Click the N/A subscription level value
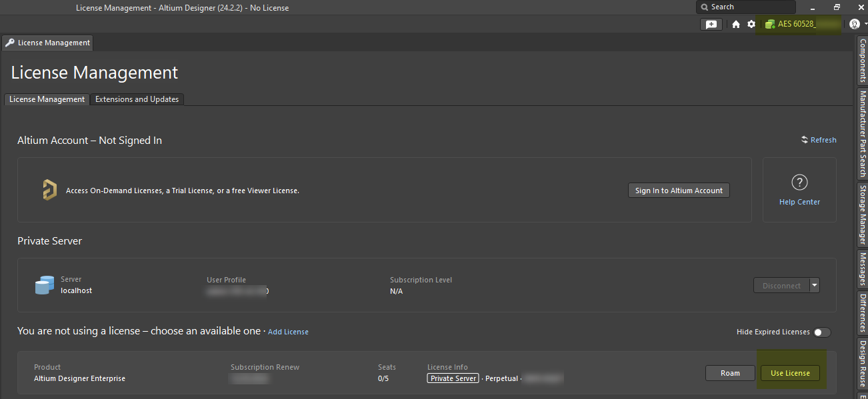The width and height of the screenshot is (868, 399). (396, 291)
